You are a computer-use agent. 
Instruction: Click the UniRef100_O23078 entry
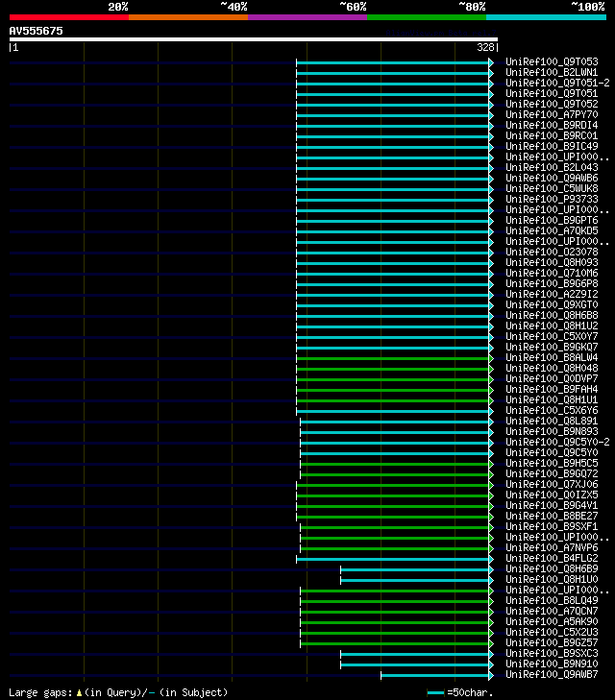(552, 252)
